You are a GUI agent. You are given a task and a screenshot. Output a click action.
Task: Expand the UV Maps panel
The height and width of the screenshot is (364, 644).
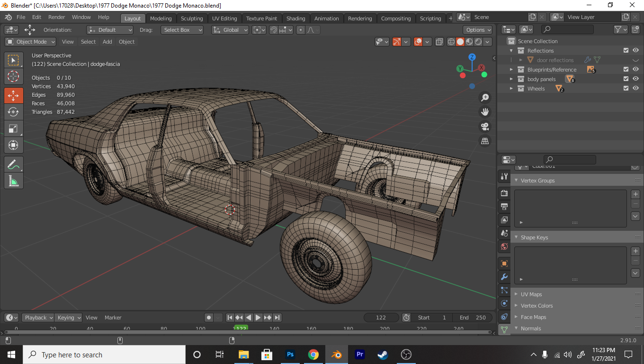pos(531,294)
